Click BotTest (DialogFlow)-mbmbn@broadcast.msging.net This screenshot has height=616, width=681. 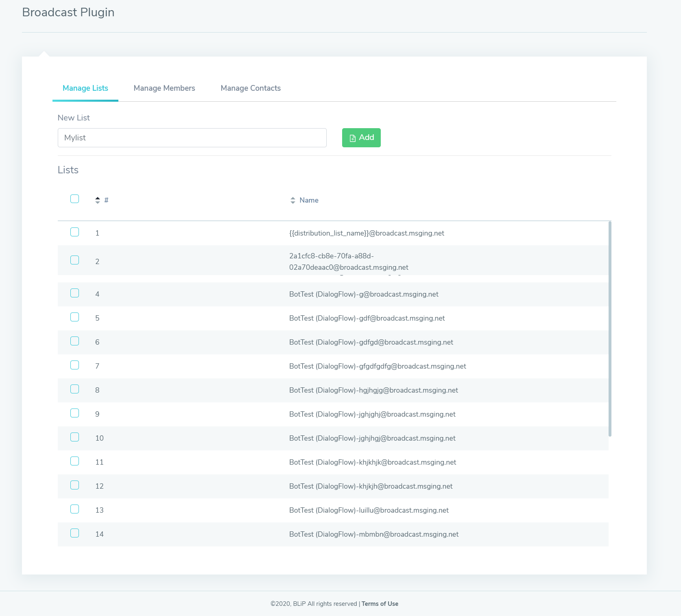[x=374, y=534]
